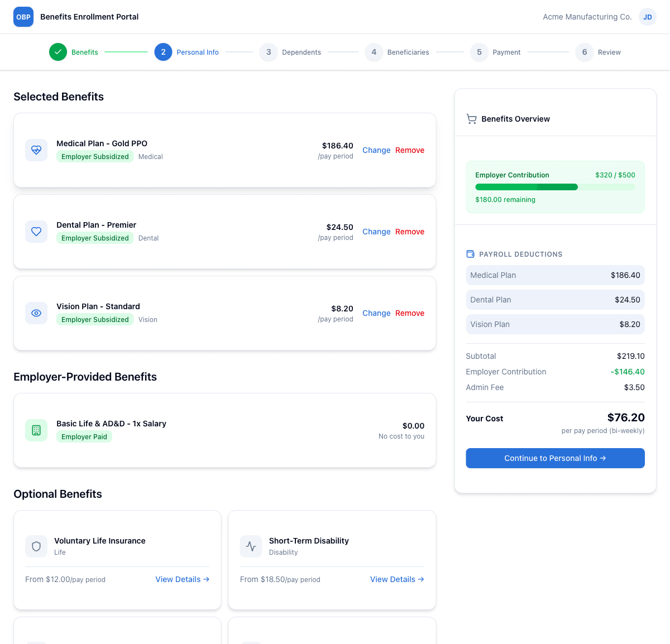Click the Medical Plan heart-pulse icon
670x644 pixels.
36,150
